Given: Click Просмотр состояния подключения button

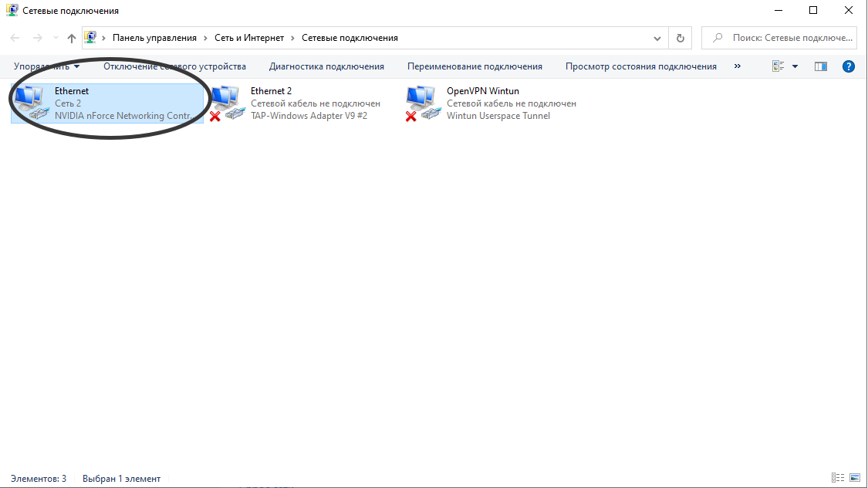Looking at the screenshot, I should 640,66.
